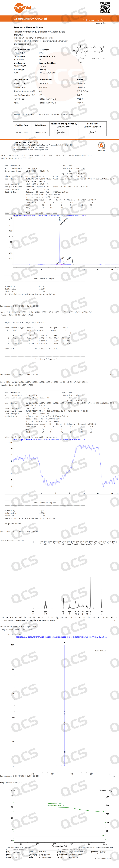119x868 pixels.
Task: Click the QCSRM logo at the top
Action: [22, 7]
